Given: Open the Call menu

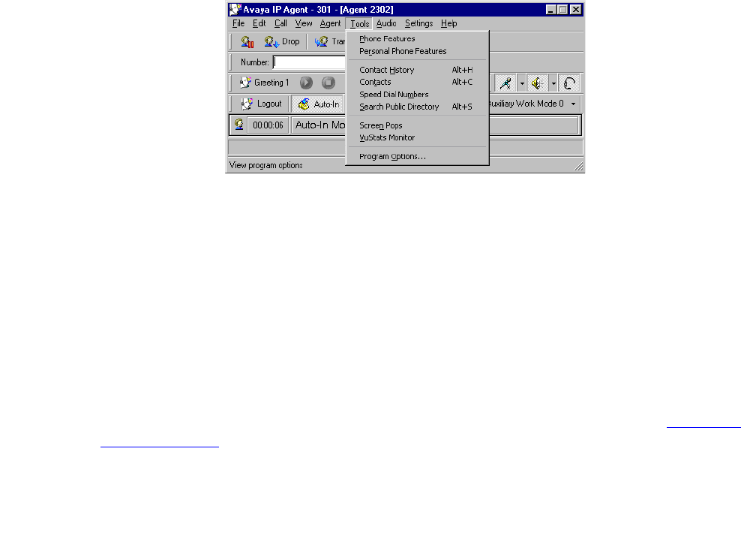Looking at the screenshot, I should [280, 23].
